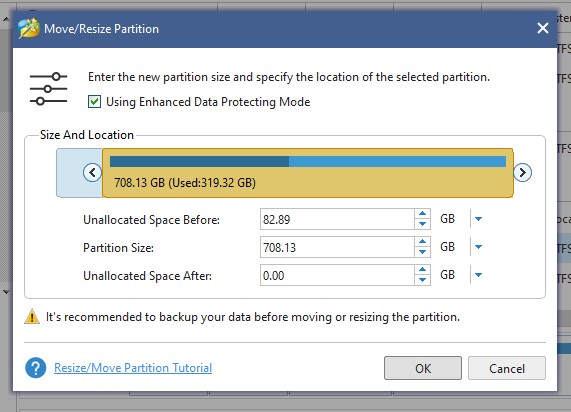Increase Unallocated Space Before value with up arrow

422,214
